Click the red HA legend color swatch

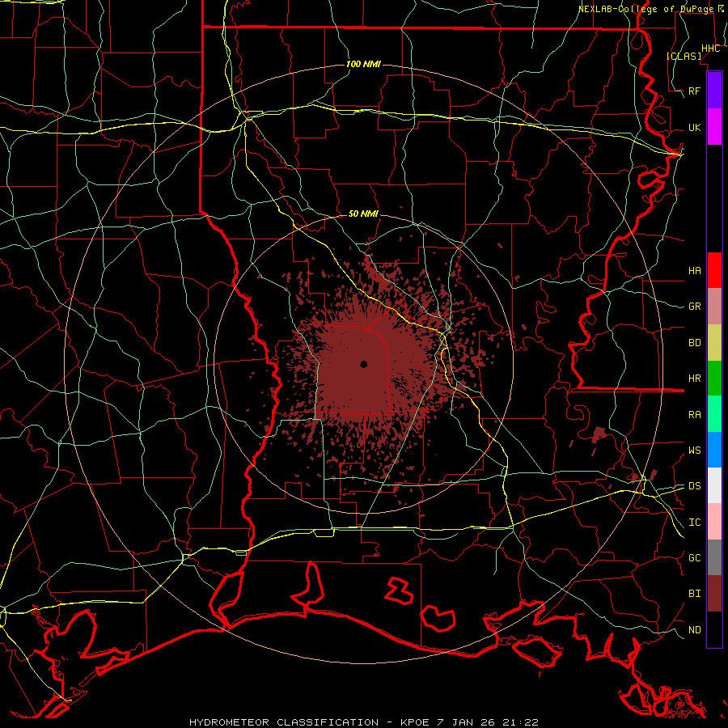[x=714, y=270]
